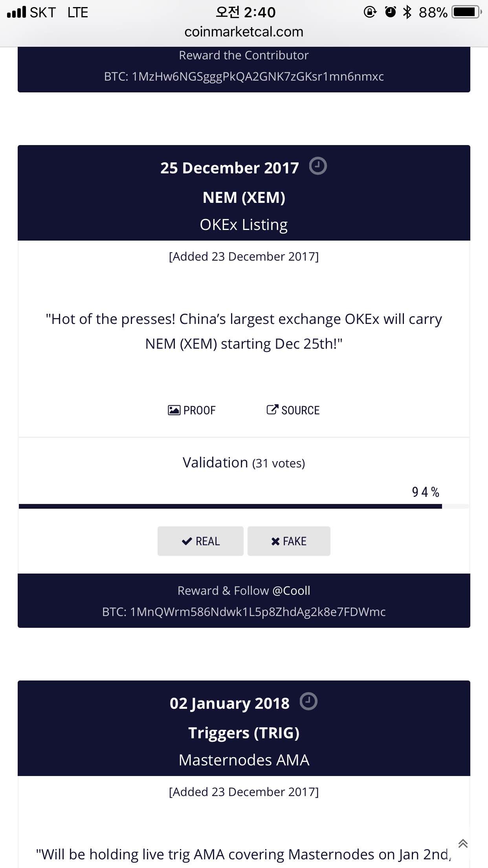This screenshot has width=488, height=868.
Task: Vote REAL on the NEM event
Action: pyautogui.click(x=200, y=541)
